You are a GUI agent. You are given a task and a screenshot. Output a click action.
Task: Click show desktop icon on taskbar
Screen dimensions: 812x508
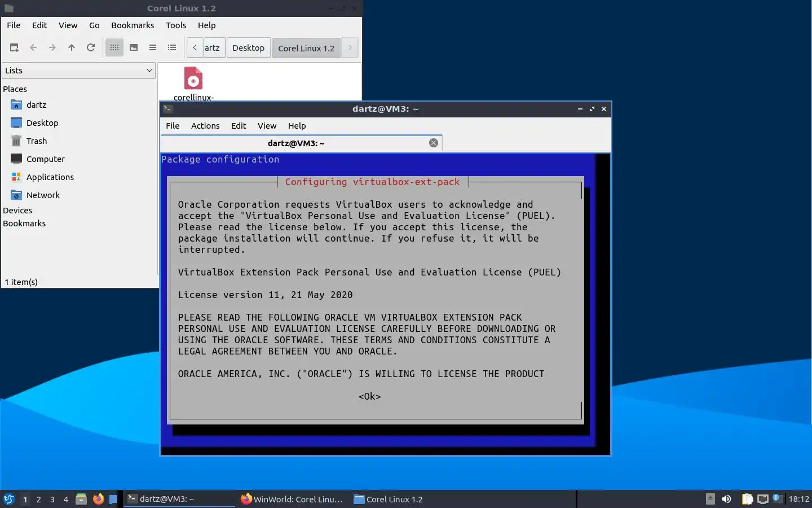click(113, 499)
